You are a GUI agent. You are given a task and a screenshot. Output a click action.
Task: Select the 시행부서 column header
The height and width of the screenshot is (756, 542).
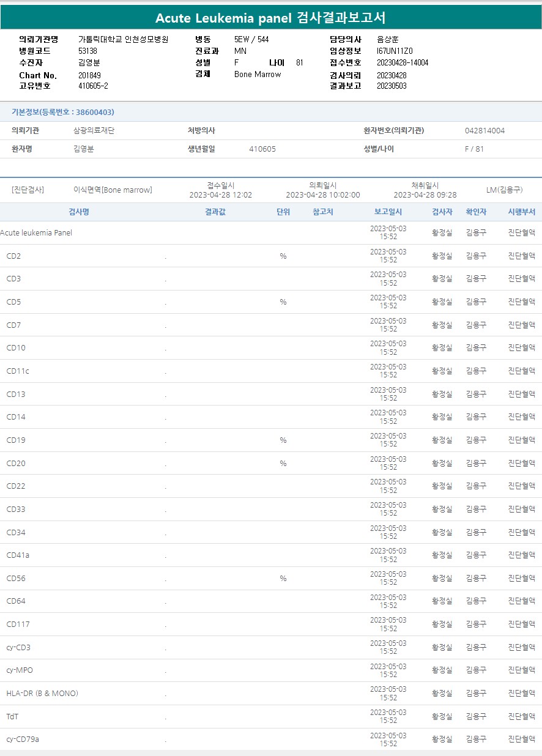(521, 212)
